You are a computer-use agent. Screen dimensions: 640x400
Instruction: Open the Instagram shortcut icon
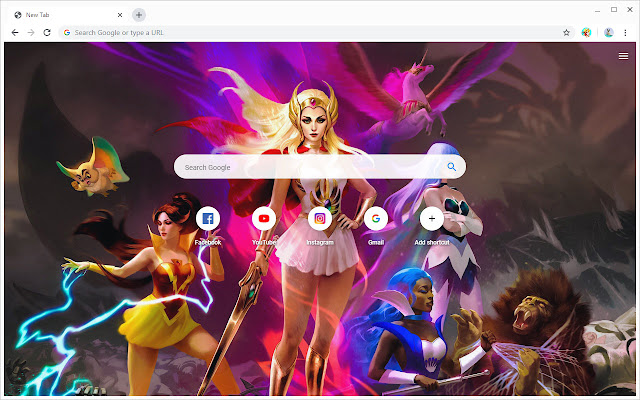320,218
